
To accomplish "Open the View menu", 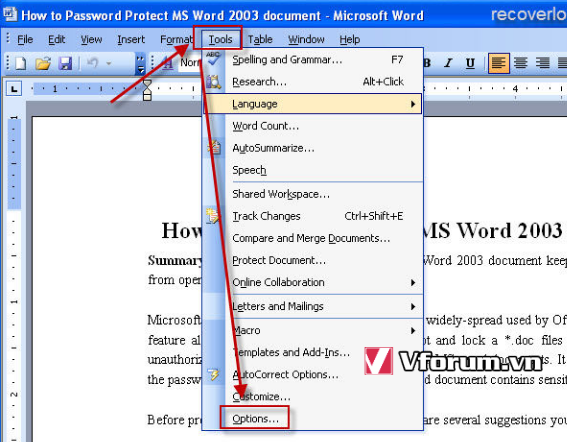I will point(91,39).
